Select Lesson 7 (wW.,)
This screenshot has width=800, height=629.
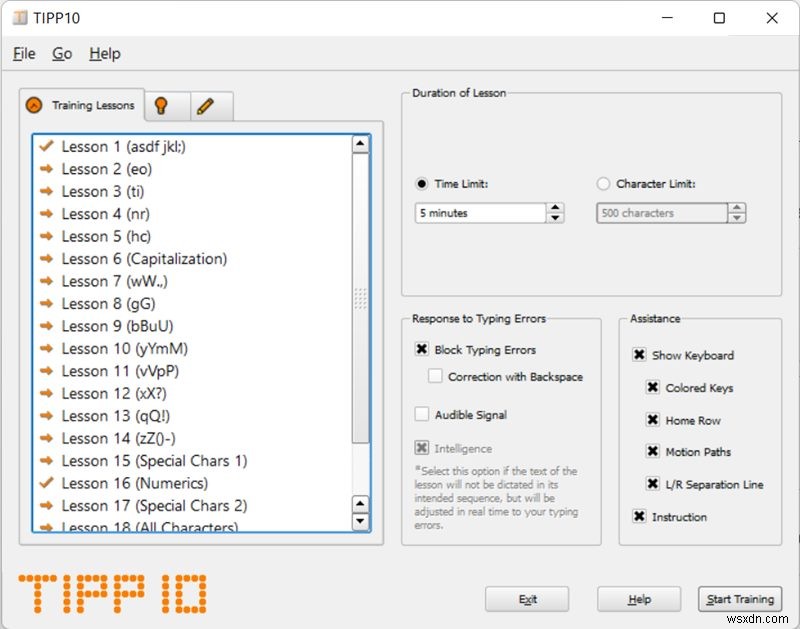coord(192,281)
